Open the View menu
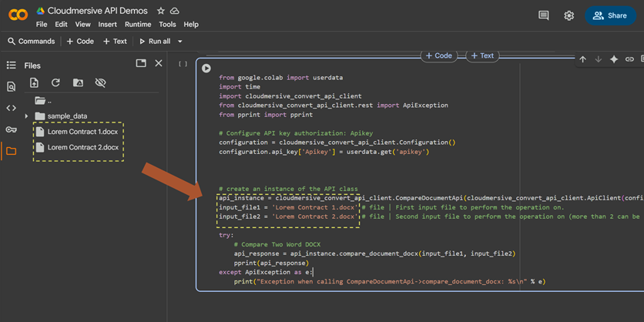The image size is (644, 322). click(x=82, y=24)
